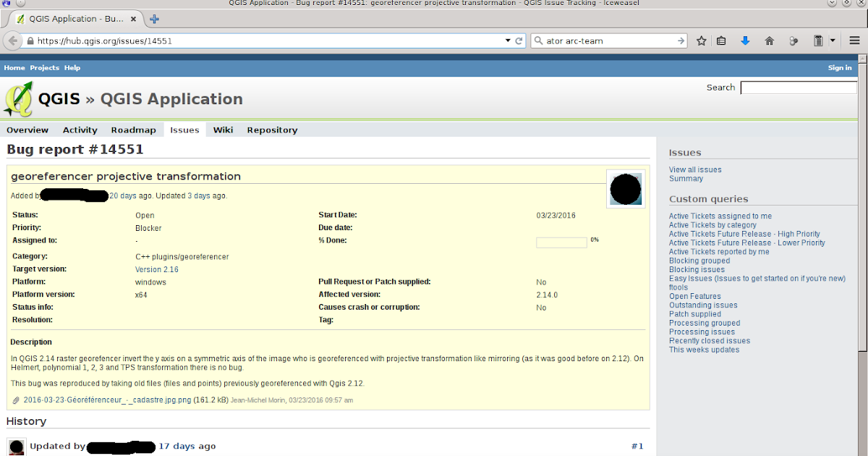Open a new tab with plus icon
The height and width of the screenshot is (456, 868).
point(154,19)
